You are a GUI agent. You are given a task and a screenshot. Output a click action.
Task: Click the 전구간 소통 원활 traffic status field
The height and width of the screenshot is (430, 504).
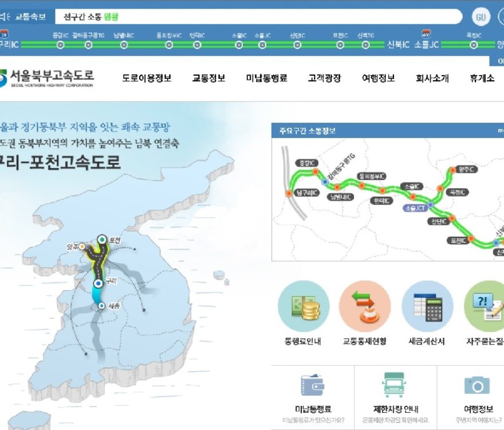[259, 17]
